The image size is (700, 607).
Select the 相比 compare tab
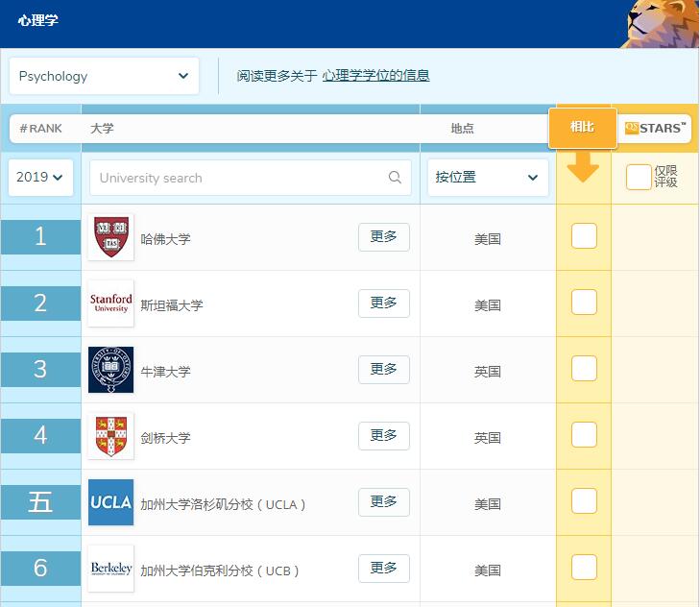(x=583, y=128)
